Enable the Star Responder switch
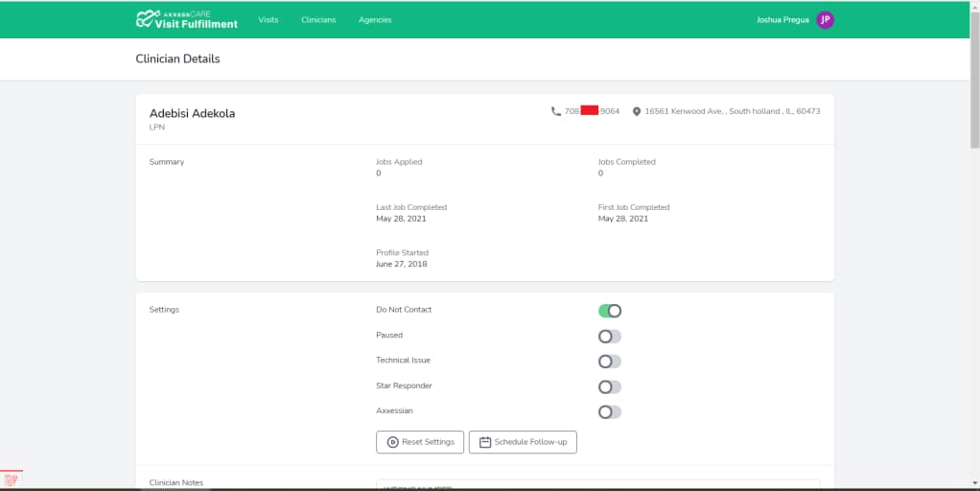980x491 pixels. [x=609, y=386]
